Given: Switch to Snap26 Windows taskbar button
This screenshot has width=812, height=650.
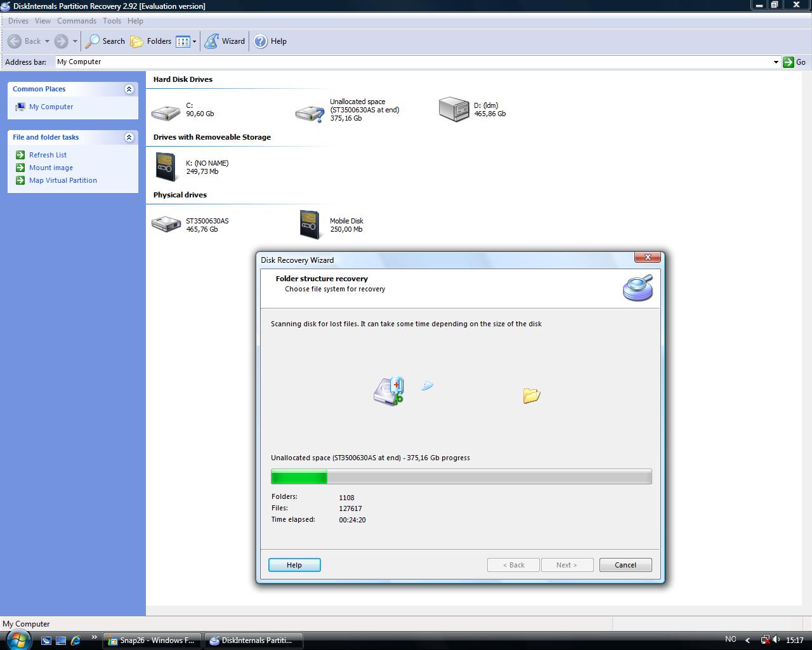Looking at the screenshot, I should [x=152, y=640].
